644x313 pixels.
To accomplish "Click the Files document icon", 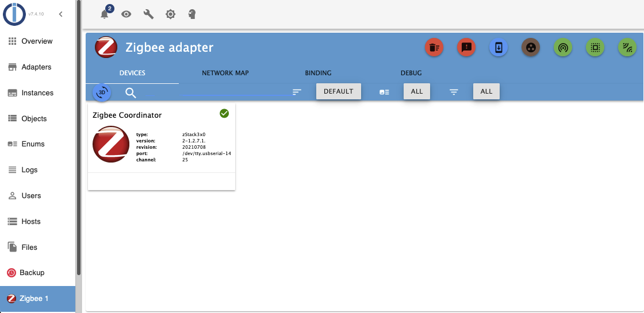I will tap(12, 247).
